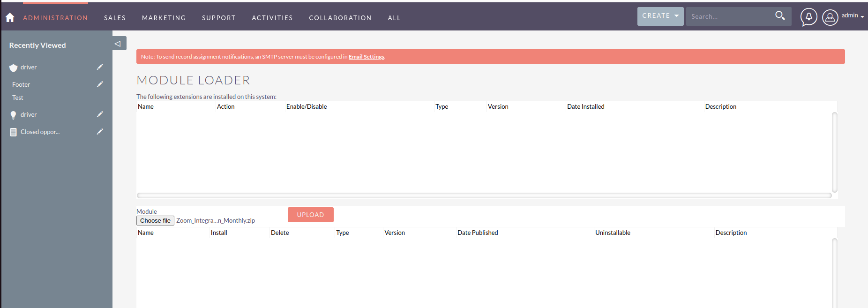The height and width of the screenshot is (308, 868).
Task: Open the Activities menu
Action: pos(272,18)
